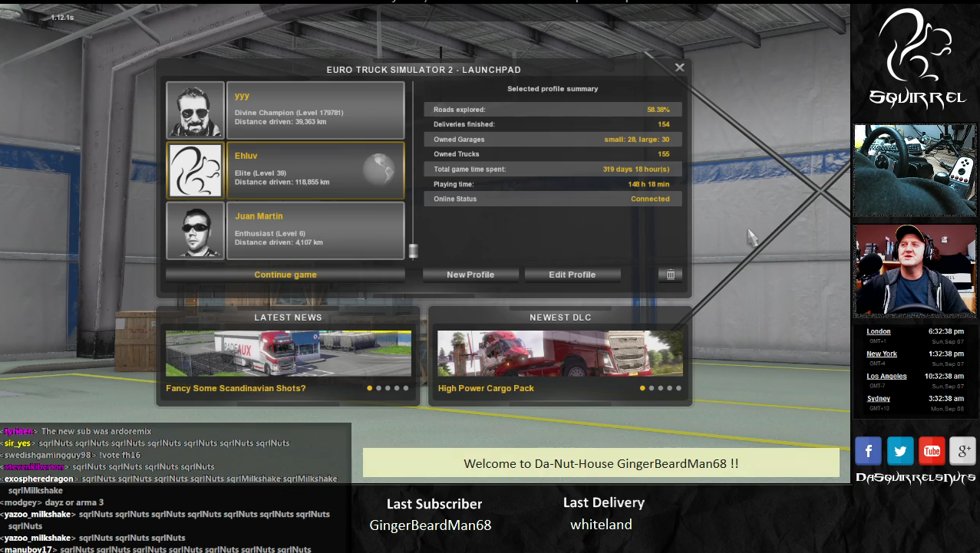Image resolution: width=980 pixels, height=553 pixels.
Task: Select first page dot under Latest News
Action: click(370, 388)
